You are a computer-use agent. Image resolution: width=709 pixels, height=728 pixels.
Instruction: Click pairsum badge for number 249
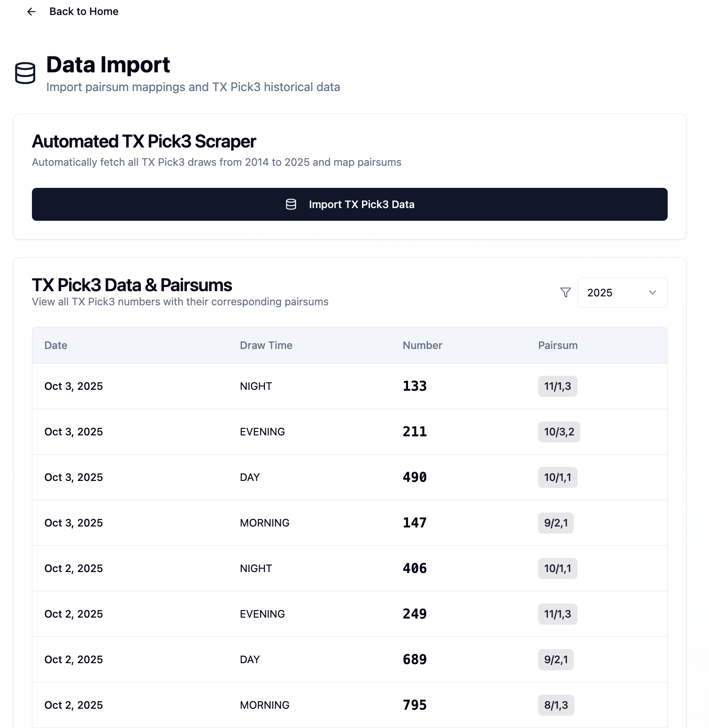click(x=557, y=614)
